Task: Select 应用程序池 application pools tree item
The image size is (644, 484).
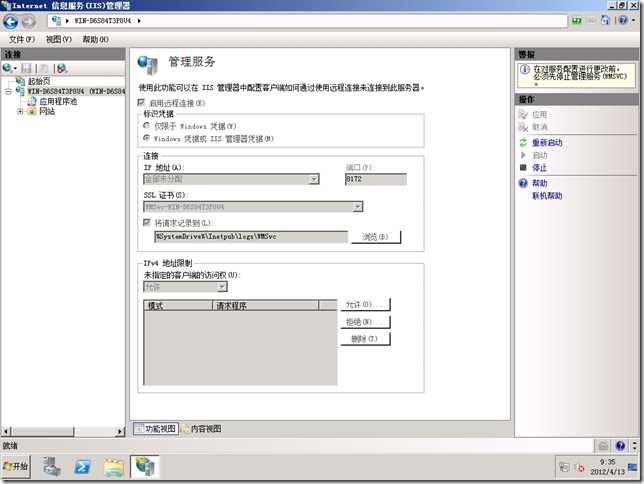Action: click(58, 101)
